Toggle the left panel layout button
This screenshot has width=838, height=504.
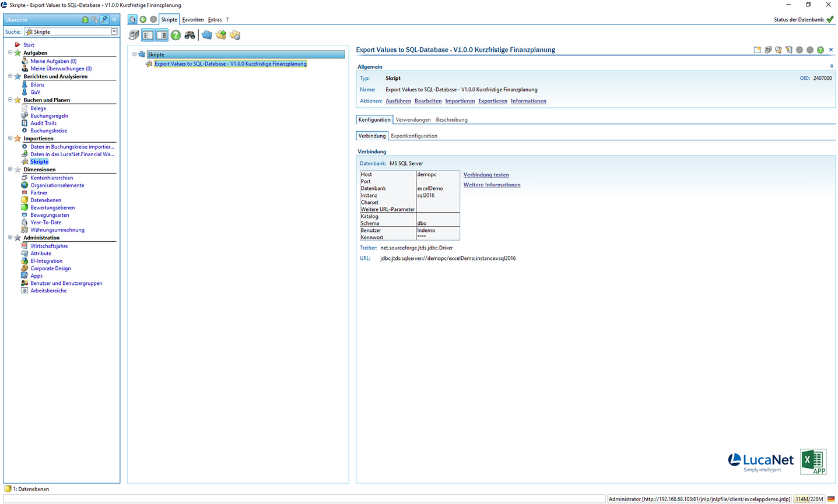(x=148, y=35)
